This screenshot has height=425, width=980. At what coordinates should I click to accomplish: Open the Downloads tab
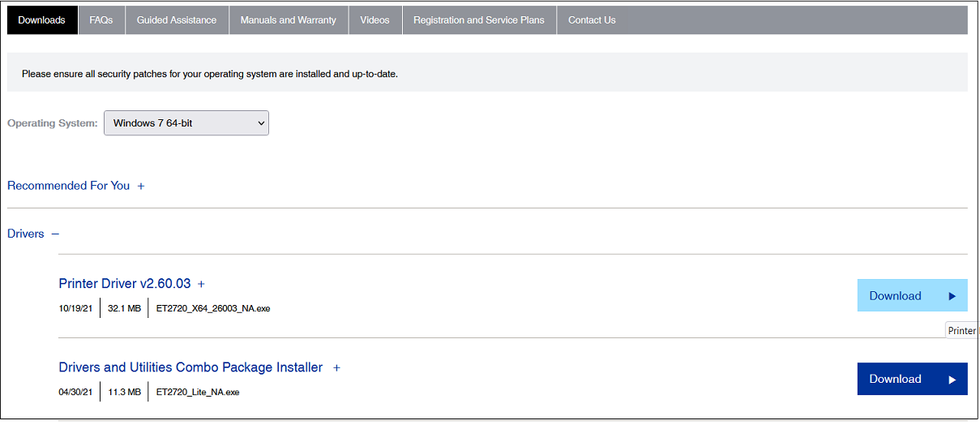pyautogui.click(x=42, y=20)
